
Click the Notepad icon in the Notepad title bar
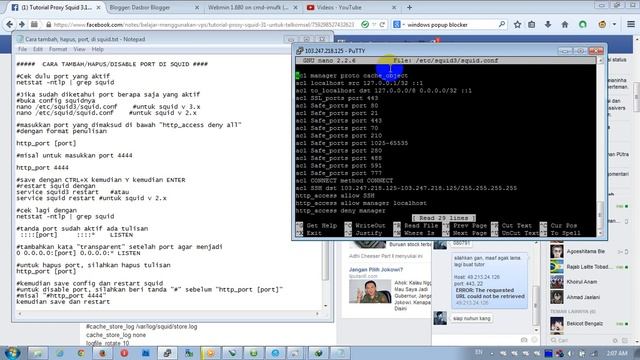pyautogui.click(x=20, y=39)
